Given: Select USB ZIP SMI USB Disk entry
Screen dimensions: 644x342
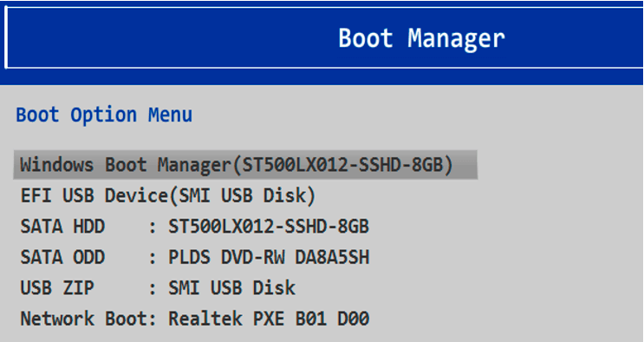Looking at the screenshot, I should (x=158, y=287).
